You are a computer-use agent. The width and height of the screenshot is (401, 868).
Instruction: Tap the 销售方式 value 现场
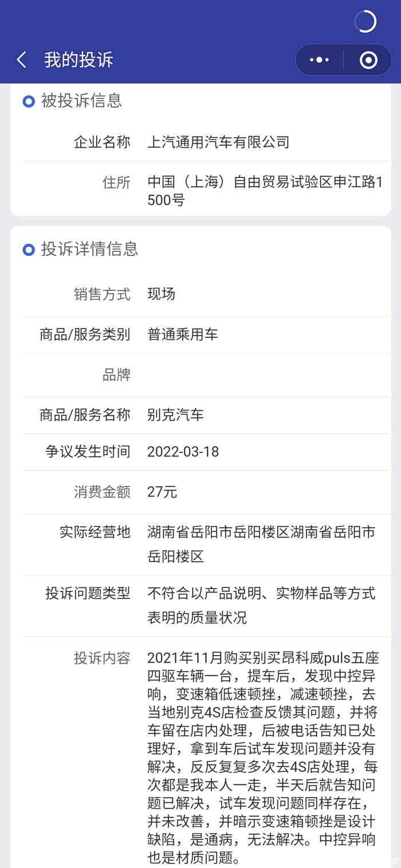(x=161, y=294)
